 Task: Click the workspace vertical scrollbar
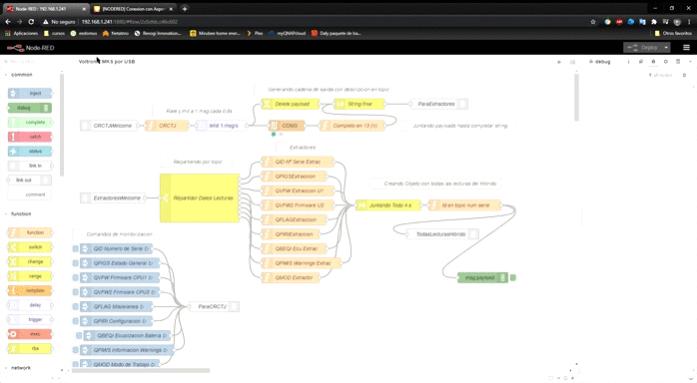click(x=577, y=98)
